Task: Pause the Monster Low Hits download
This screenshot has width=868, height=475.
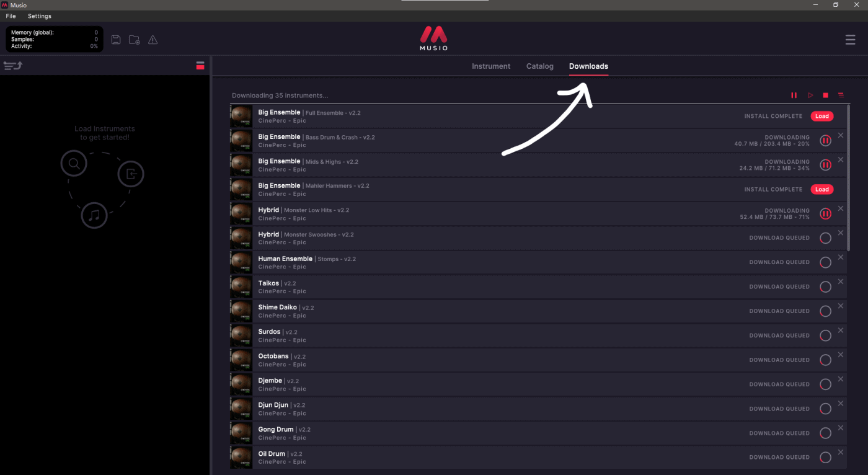Action: (x=825, y=214)
